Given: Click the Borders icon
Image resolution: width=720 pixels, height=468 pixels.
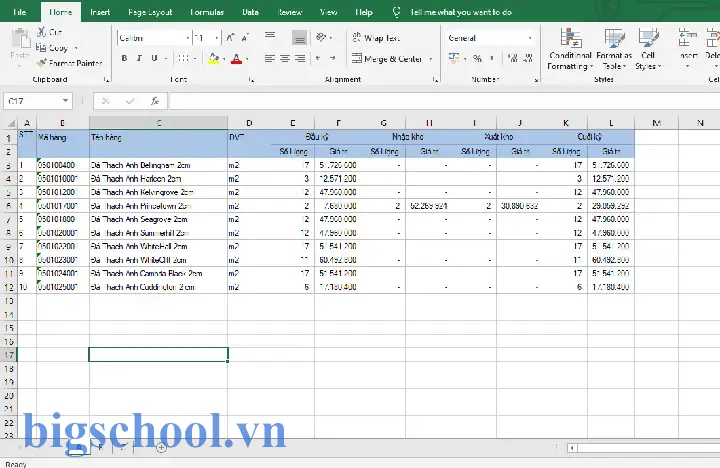Looking at the screenshot, I should (x=183, y=58).
